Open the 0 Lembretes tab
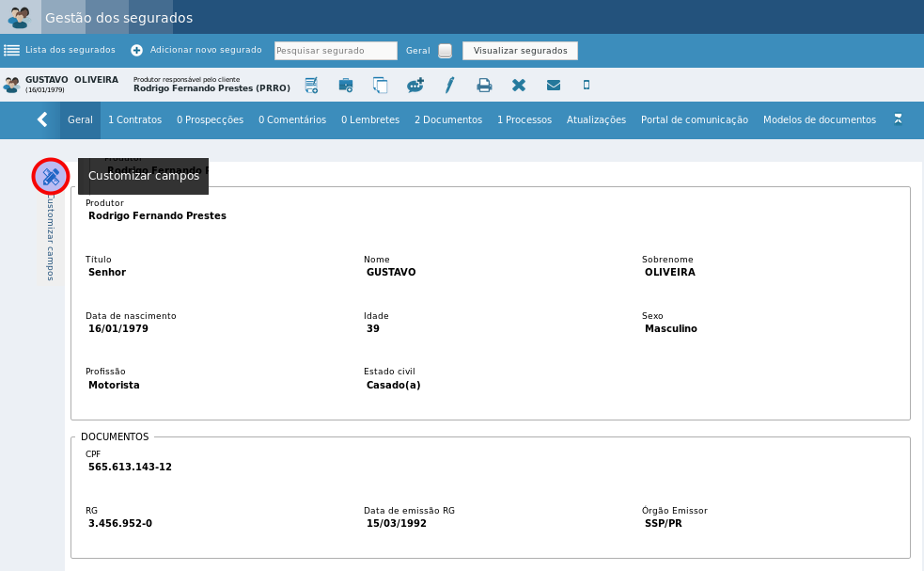Screen dimensions: 924x571 tap(370, 119)
